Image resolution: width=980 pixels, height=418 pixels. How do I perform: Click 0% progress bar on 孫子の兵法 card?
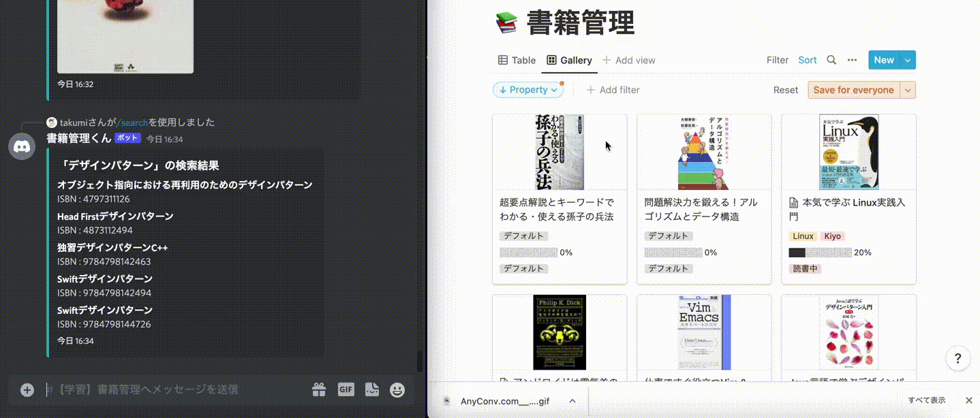click(x=528, y=253)
